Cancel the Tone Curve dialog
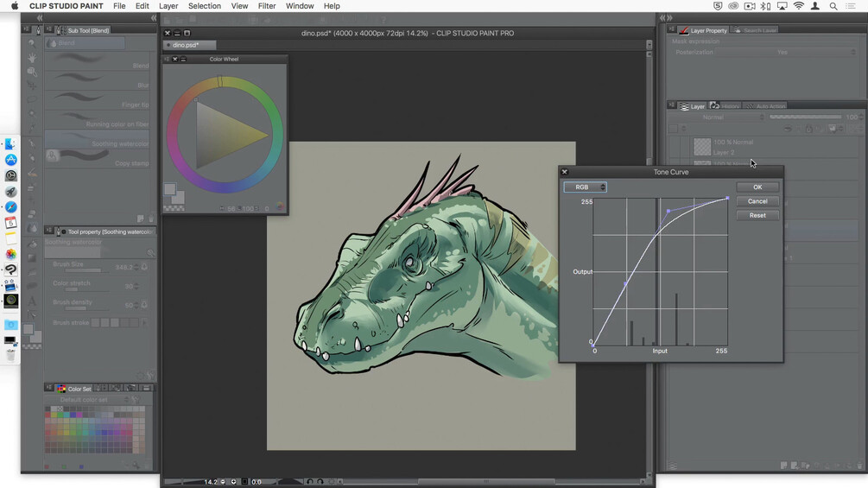Screen dimensions: 868x488 point(757,201)
